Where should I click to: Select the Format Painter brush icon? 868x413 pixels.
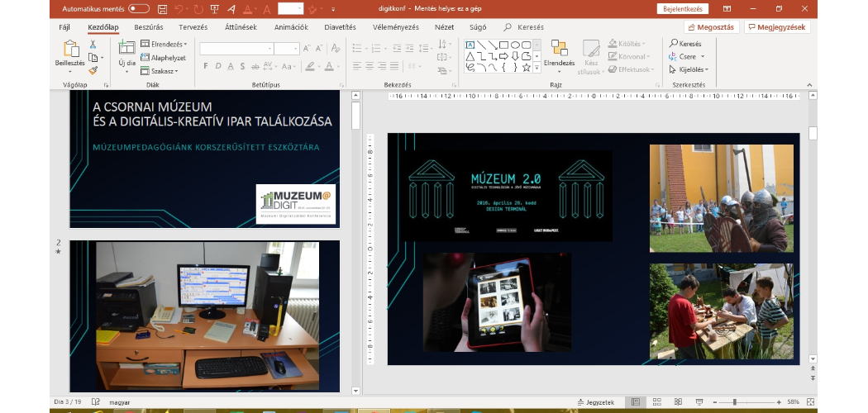tap(93, 70)
